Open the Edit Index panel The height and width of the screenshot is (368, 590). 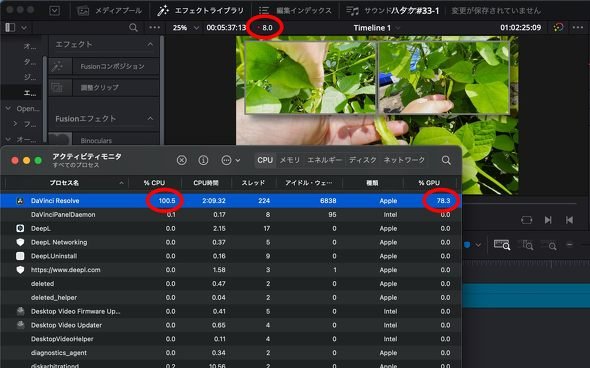[x=296, y=11]
